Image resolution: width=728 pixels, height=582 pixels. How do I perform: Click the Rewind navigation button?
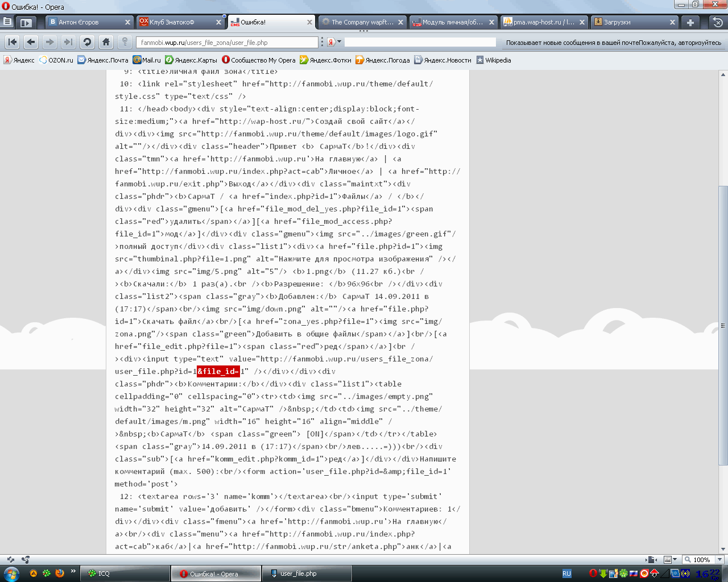point(13,42)
